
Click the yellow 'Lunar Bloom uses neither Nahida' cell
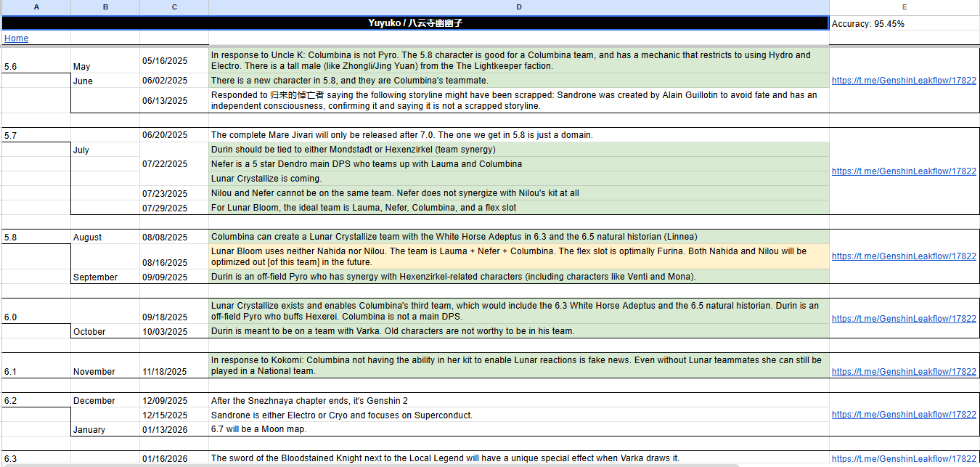pos(519,256)
